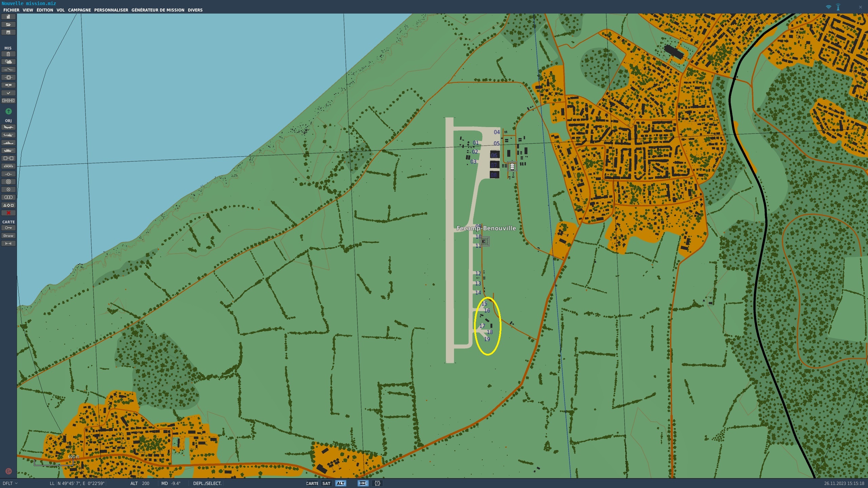Select the ship group tool
Image resolution: width=868 pixels, height=488 pixels.
click(x=8, y=143)
